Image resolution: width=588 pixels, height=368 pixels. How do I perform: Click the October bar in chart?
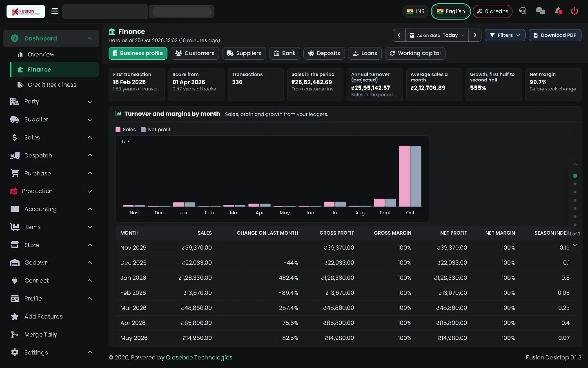click(410, 176)
